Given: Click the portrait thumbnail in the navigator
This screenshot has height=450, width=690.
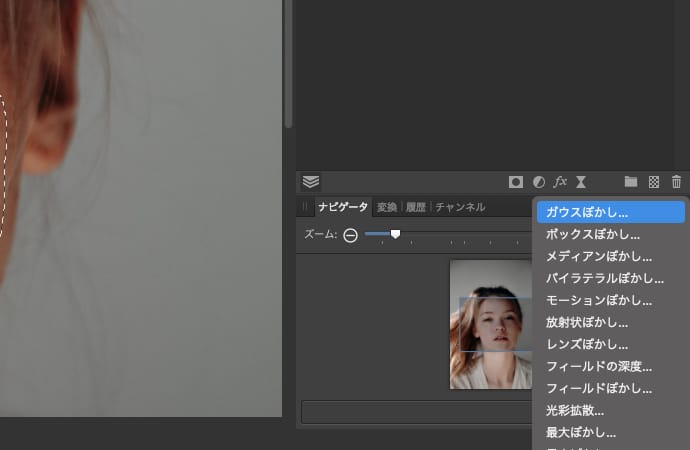Looking at the screenshot, I should tap(490, 325).
